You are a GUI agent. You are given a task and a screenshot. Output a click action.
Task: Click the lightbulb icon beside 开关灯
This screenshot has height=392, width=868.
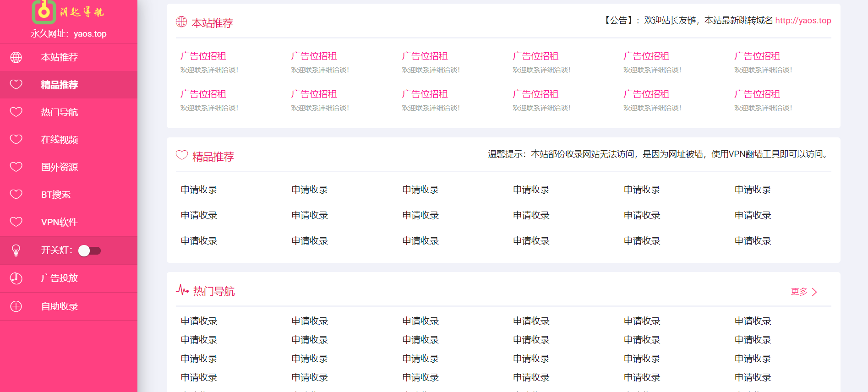click(x=16, y=250)
